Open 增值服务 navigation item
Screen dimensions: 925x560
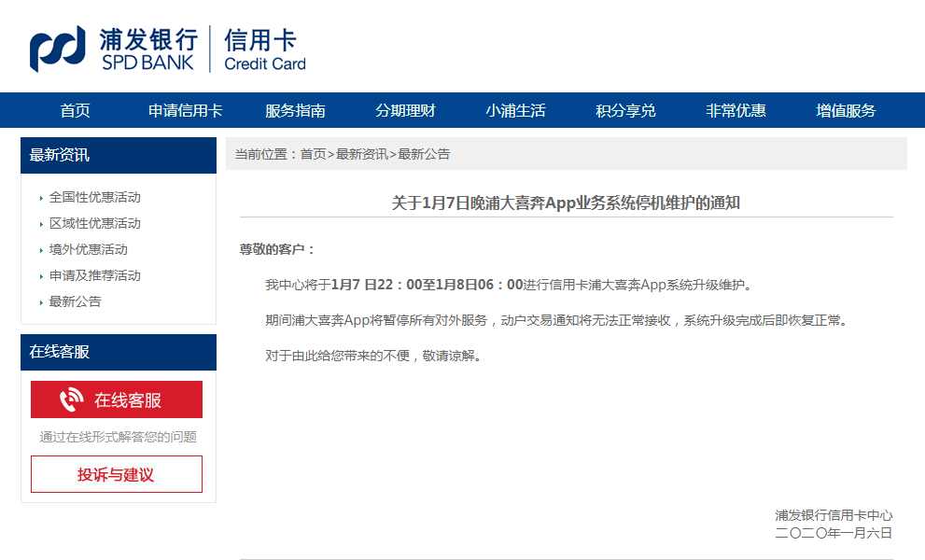[x=846, y=110]
